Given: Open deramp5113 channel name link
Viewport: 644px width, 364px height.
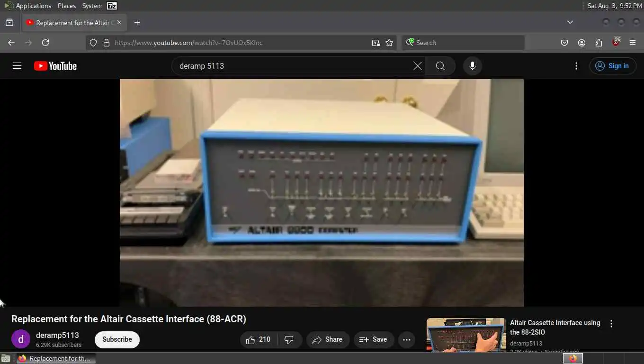Looking at the screenshot, I should (x=57, y=335).
